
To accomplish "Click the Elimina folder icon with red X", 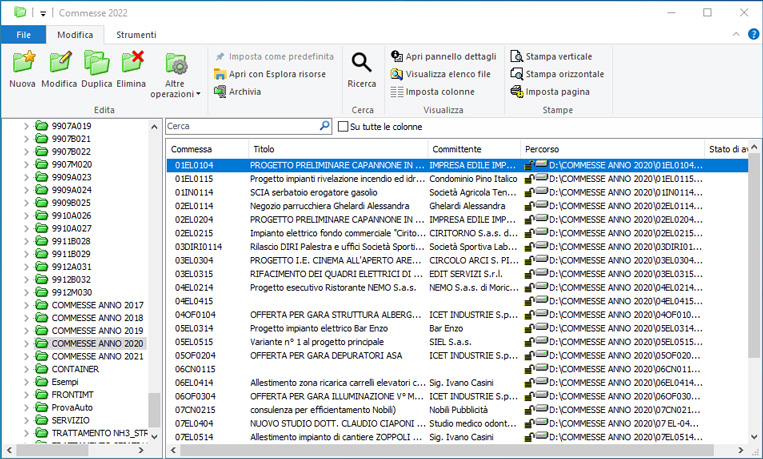I will click(132, 62).
